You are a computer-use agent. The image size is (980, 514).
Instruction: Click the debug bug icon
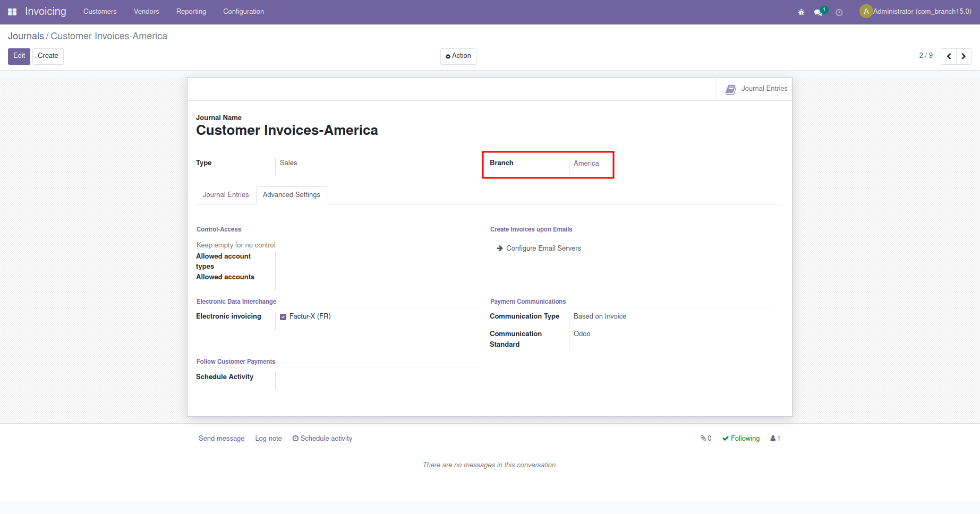coord(801,12)
